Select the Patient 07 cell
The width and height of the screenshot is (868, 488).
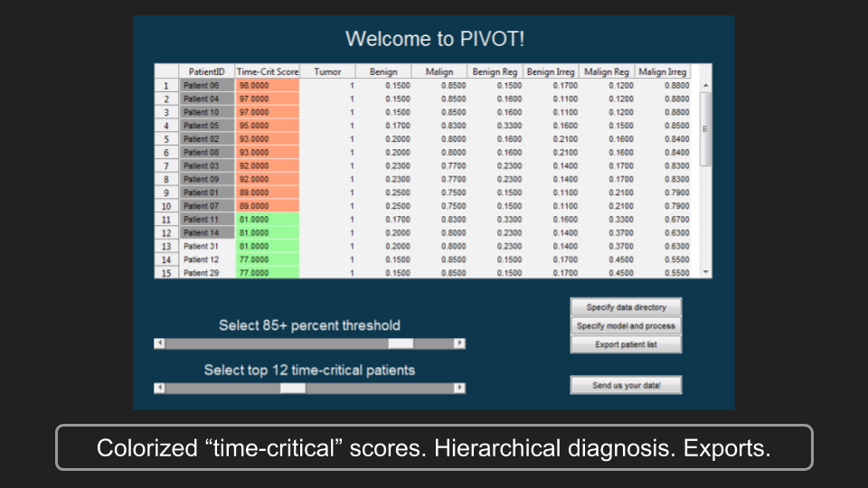(x=207, y=206)
